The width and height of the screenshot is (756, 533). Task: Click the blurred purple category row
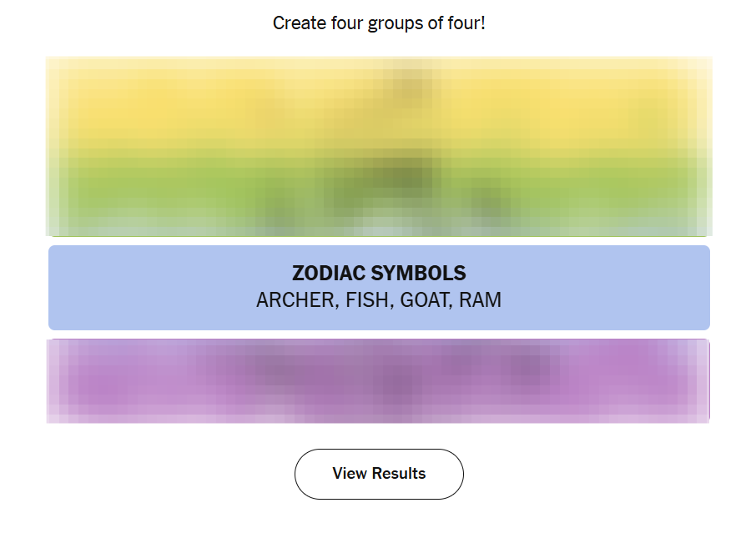click(x=379, y=381)
